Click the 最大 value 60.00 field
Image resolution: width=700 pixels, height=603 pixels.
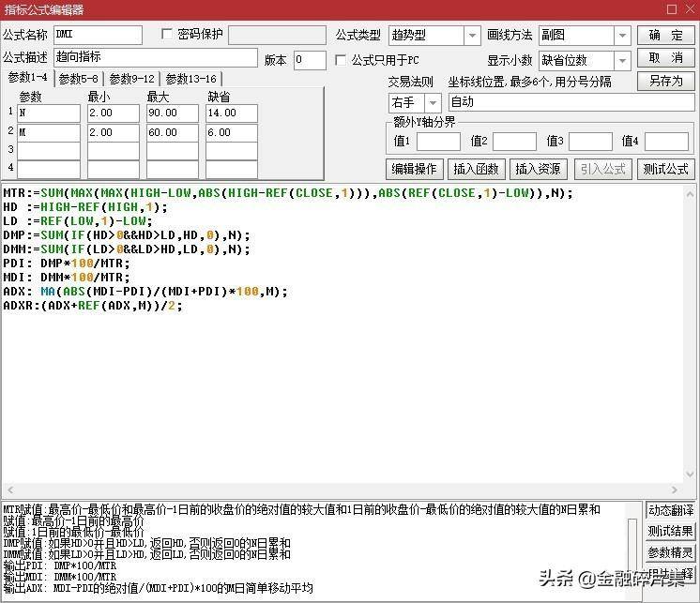click(x=173, y=133)
